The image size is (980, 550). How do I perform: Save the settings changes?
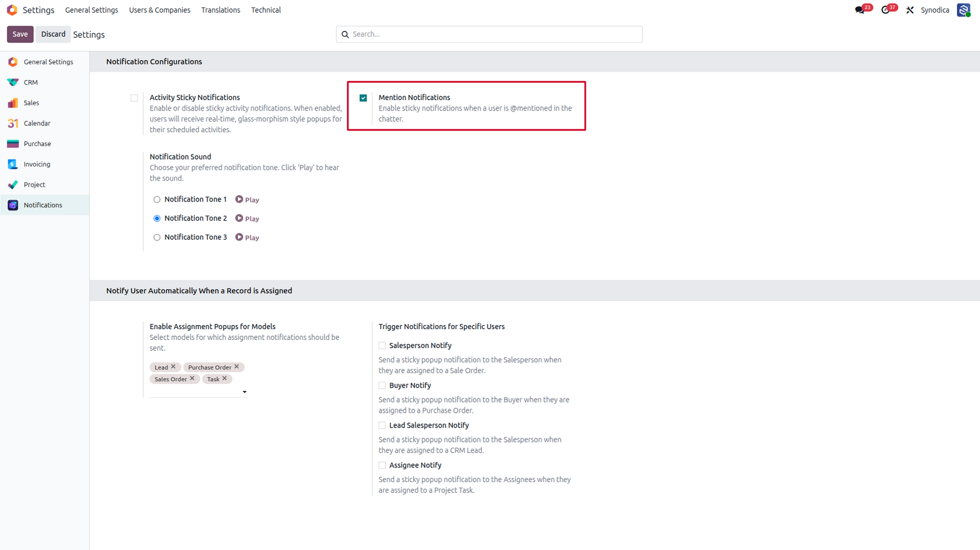coord(20,34)
